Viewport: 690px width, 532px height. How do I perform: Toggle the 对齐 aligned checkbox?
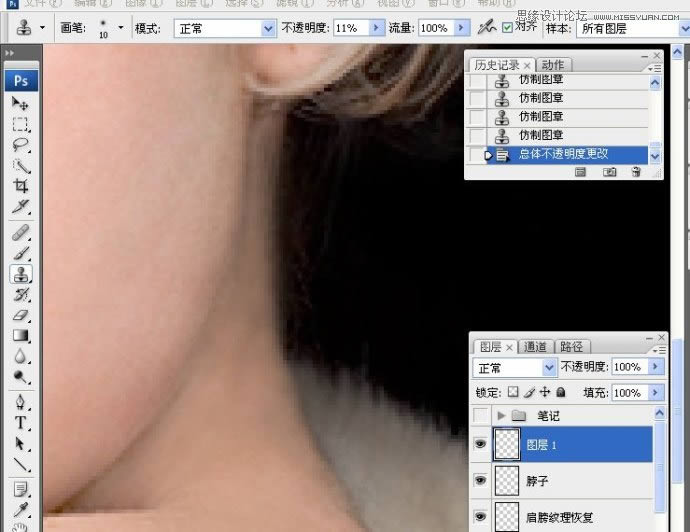click(x=507, y=29)
